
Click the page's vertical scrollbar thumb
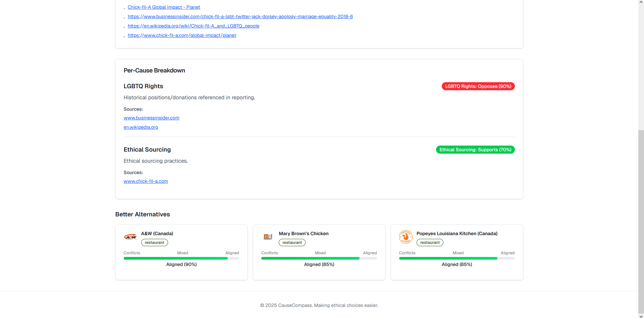pos(641,222)
